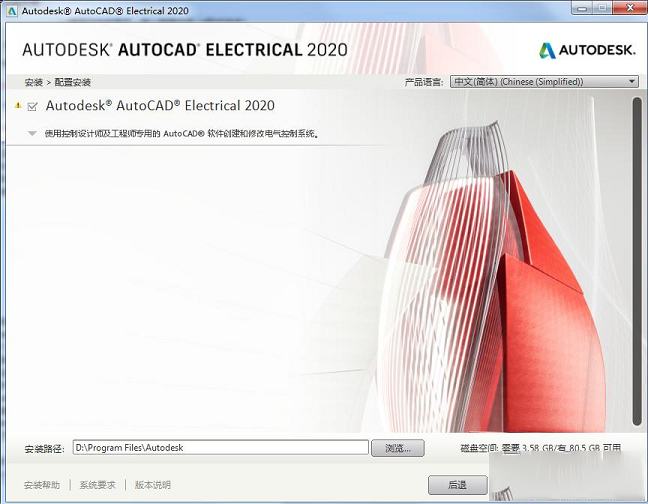
Task: Toggle the AutoCAD Electrical 2020 checkbox
Action: tap(33, 106)
